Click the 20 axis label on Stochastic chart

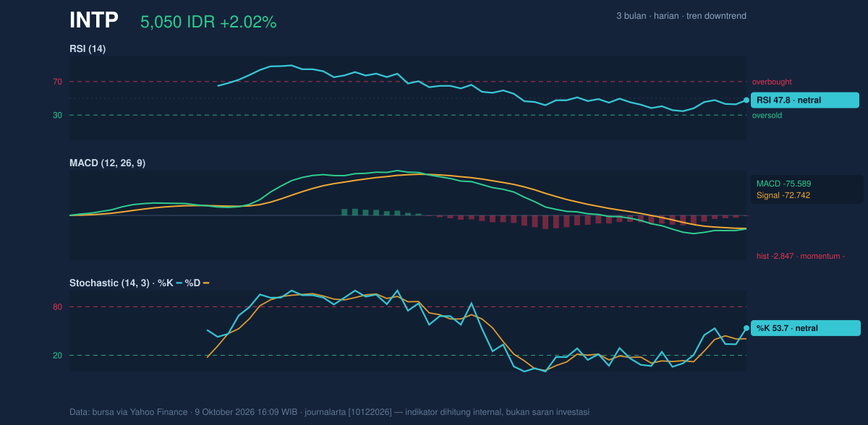[57, 356]
